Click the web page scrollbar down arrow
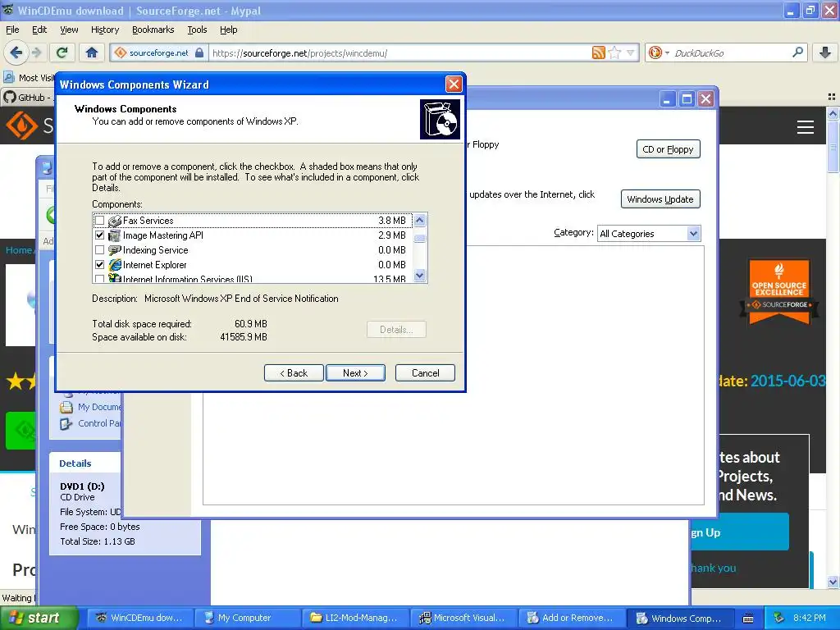Screen dimensions: 840x630 [833, 582]
